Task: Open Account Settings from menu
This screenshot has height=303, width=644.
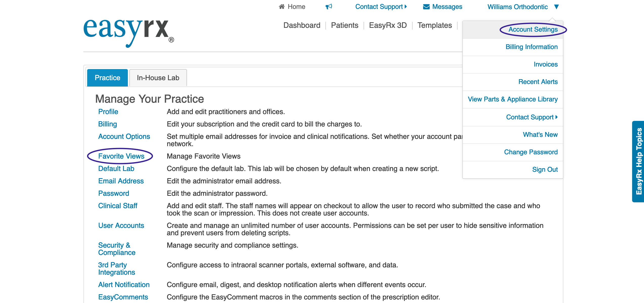Action: [x=533, y=30]
